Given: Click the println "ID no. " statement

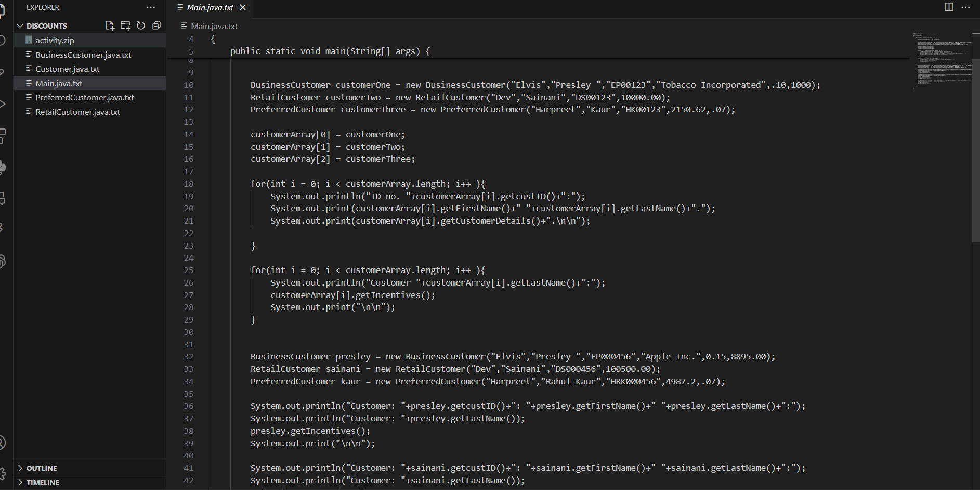Looking at the screenshot, I should point(428,196).
